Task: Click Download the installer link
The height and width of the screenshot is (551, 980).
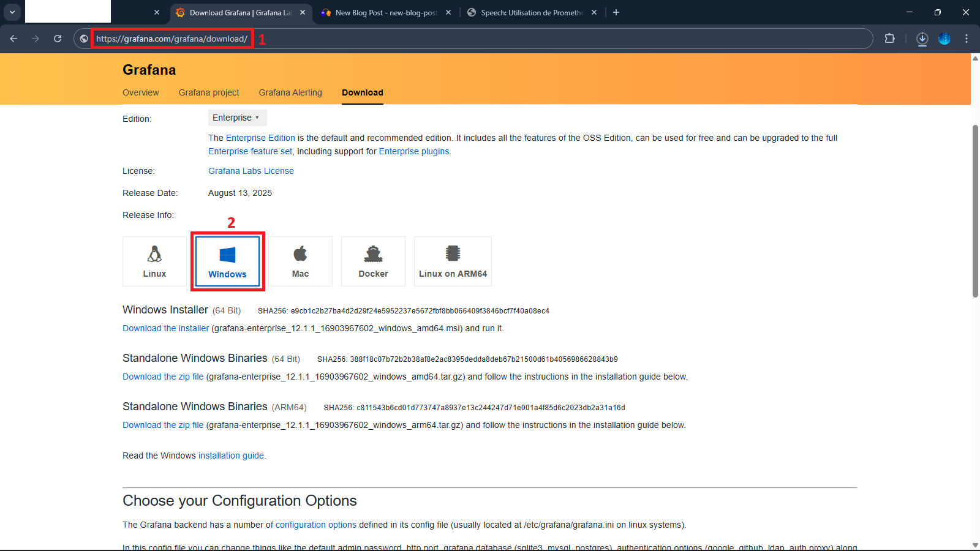Action: (x=165, y=328)
